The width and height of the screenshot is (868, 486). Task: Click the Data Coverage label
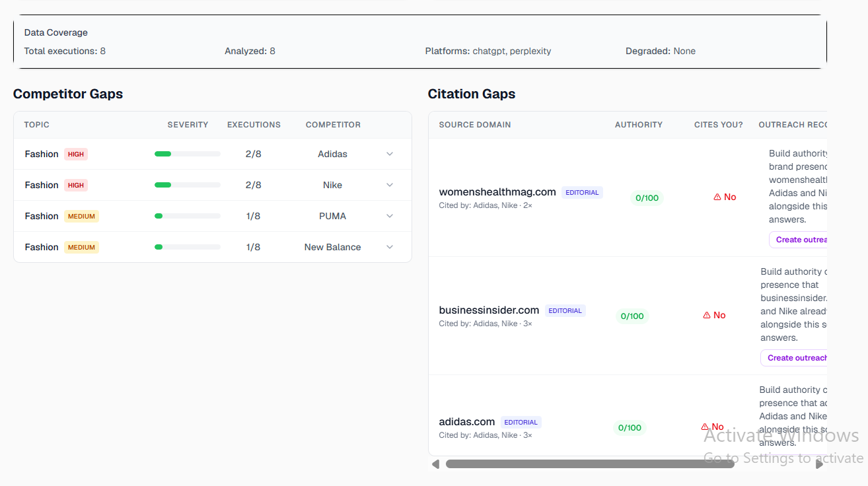[x=56, y=32]
